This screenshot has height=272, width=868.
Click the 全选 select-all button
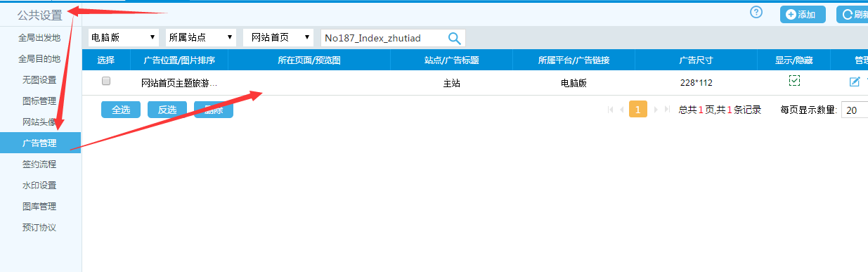[x=121, y=110]
